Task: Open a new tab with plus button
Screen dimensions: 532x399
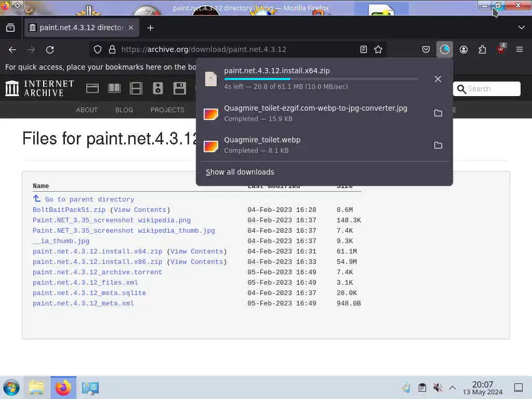Action: [150, 28]
